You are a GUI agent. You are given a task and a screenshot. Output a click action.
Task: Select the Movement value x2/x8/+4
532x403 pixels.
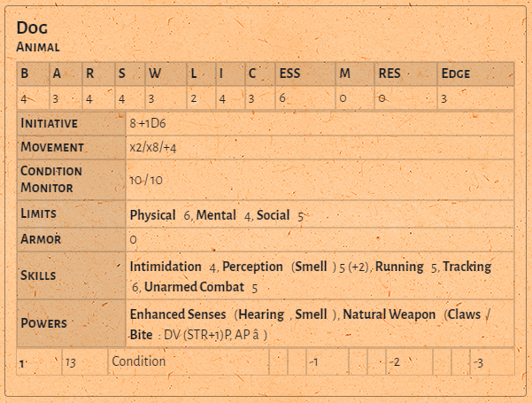pos(153,147)
